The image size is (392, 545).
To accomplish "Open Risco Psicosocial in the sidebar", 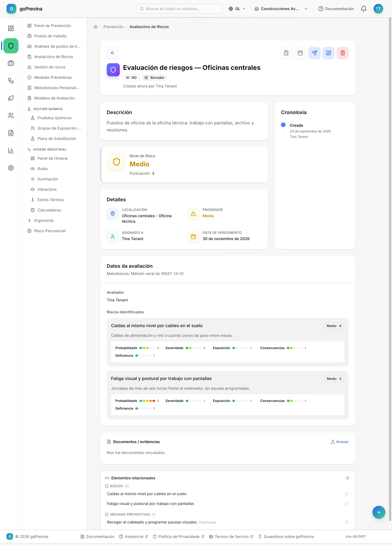I will [x=54, y=231].
